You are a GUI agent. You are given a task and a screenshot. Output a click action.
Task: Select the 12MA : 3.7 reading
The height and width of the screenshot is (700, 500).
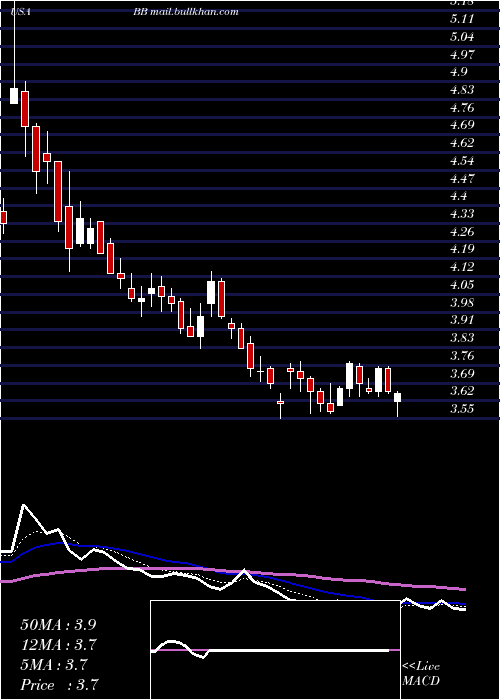(x=59, y=645)
